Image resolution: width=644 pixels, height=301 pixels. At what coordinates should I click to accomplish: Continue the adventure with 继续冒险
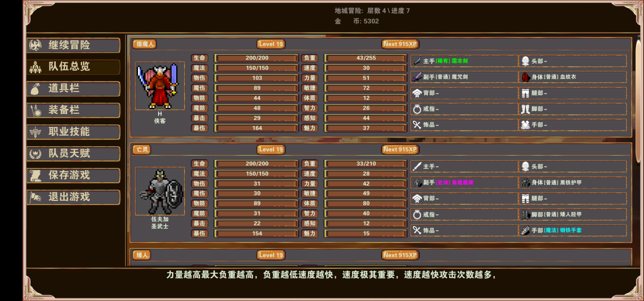click(x=74, y=45)
